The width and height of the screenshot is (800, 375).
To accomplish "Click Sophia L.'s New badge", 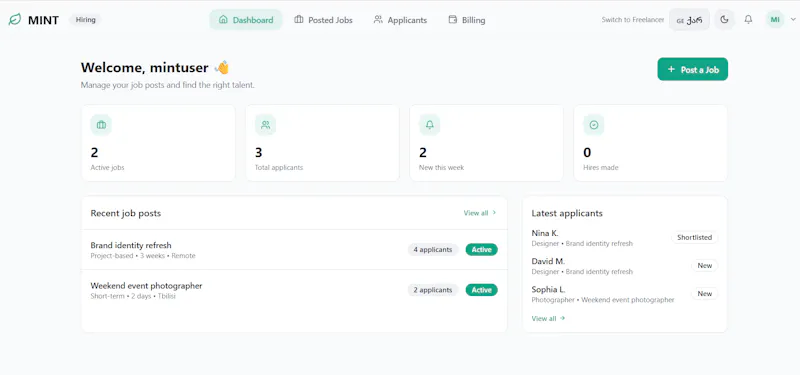I will [x=705, y=293].
